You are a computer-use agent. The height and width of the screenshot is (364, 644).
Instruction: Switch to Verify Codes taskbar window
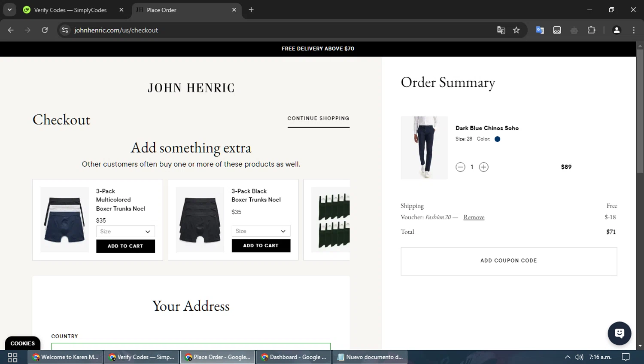click(141, 357)
